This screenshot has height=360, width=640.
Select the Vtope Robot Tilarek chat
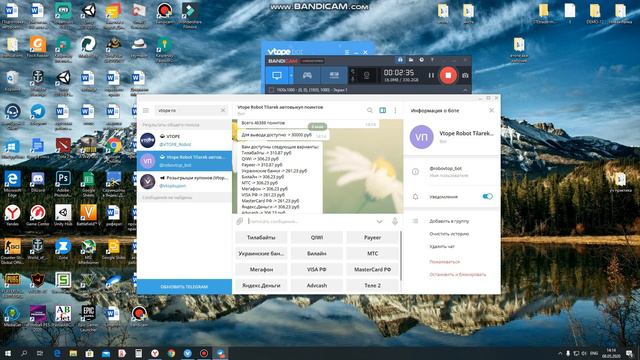[x=184, y=161]
